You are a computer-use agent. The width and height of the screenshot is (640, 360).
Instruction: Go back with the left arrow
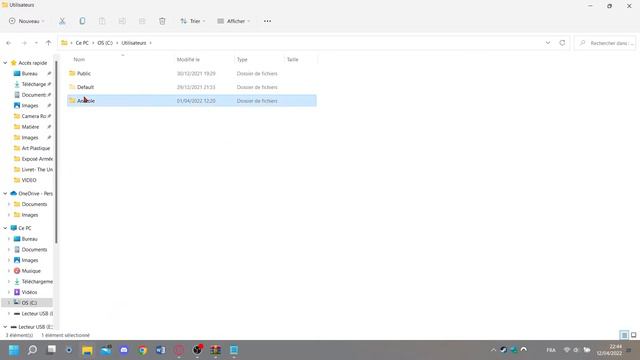click(x=9, y=43)
